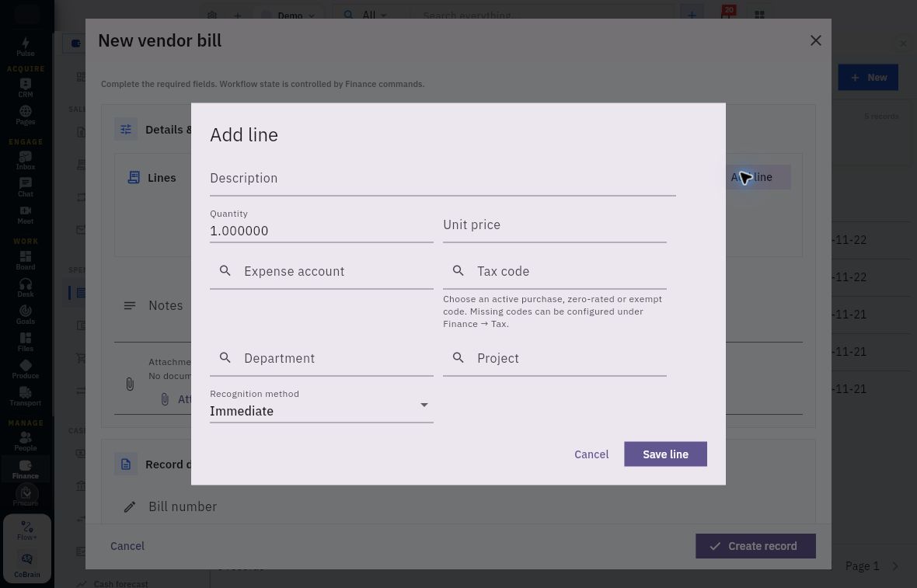Focus the Tax code field
The height and width of the screenshot is (588, 917).
pyautogui.click(x=554, y=271)
